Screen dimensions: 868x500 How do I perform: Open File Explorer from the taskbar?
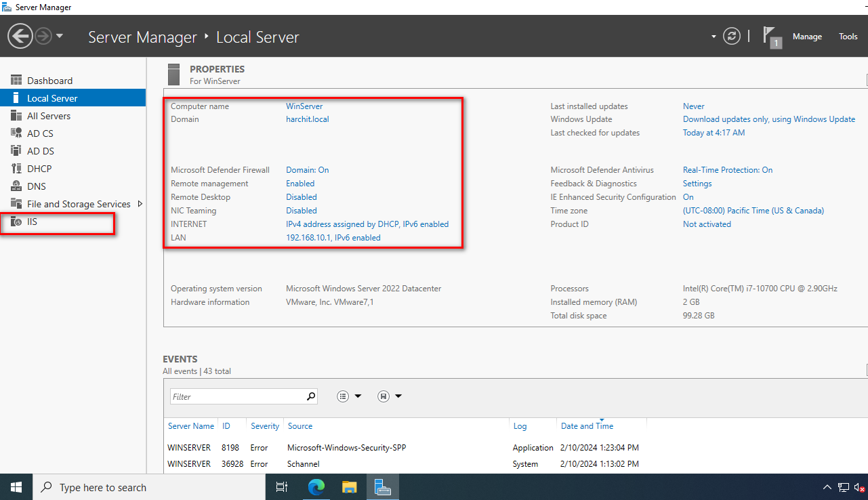click(x=349, y=486)
